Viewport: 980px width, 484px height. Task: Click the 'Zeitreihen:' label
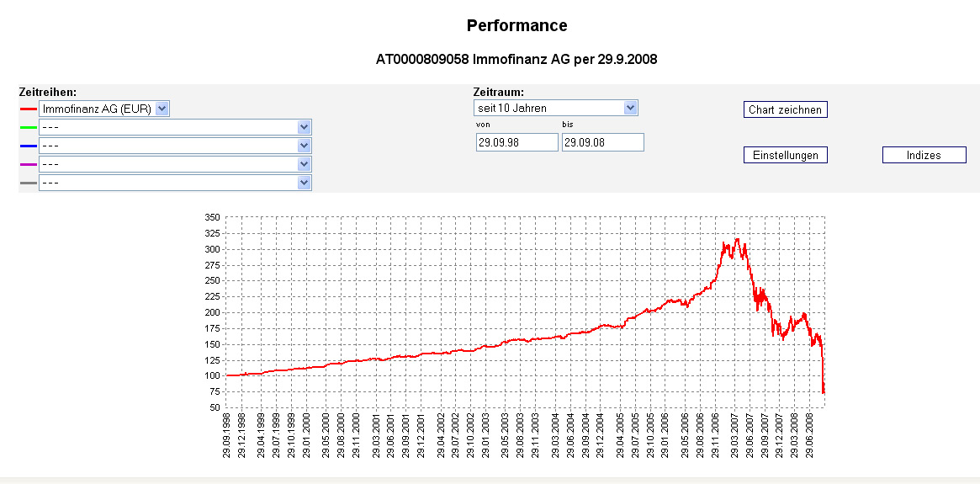coord(48,92)
